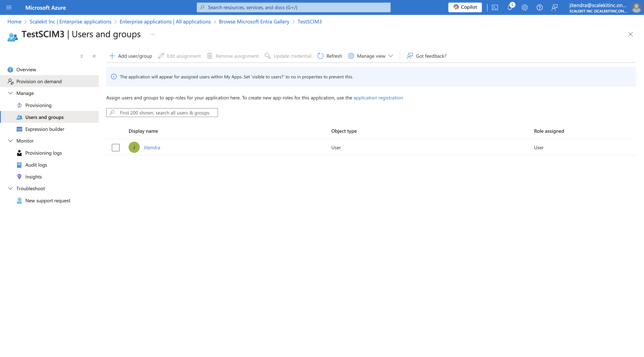Check the Jitendra row checkbox

(116, 148)
